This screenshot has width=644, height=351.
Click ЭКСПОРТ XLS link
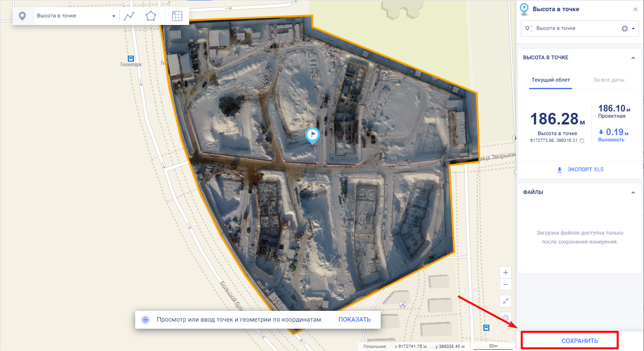click(580, 169)
